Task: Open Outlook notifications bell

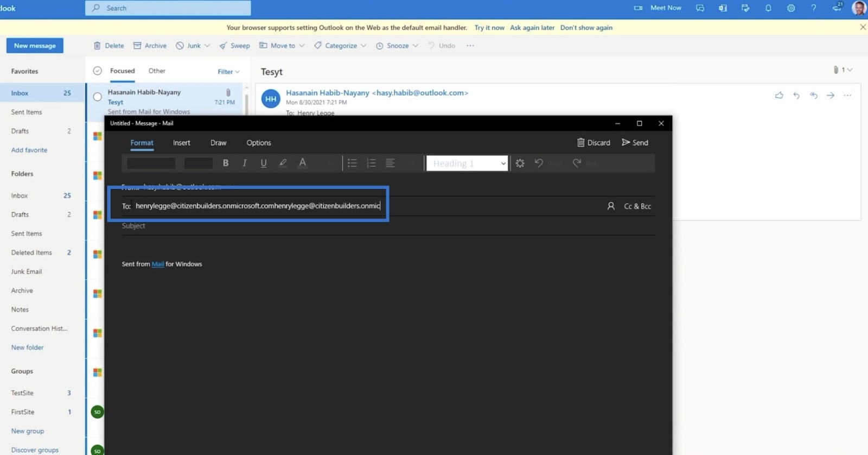Action: (x=768, y=8)
